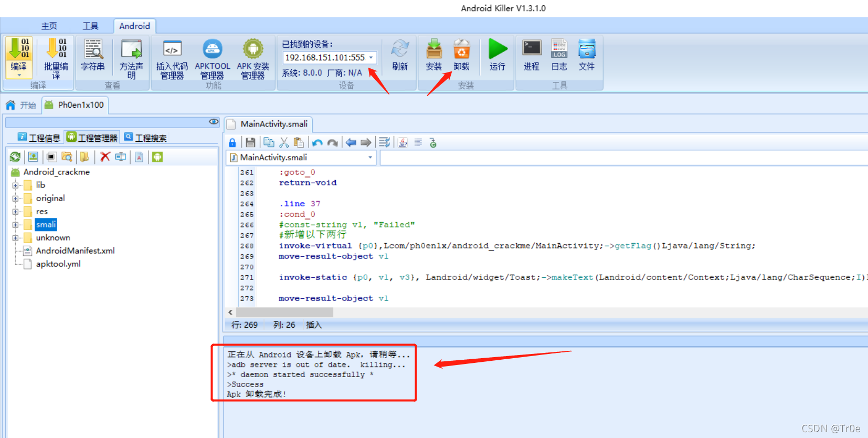This screenshot has width=868, height=438.
Task: Select the Android ribbon tab
Action: [134, 26]
